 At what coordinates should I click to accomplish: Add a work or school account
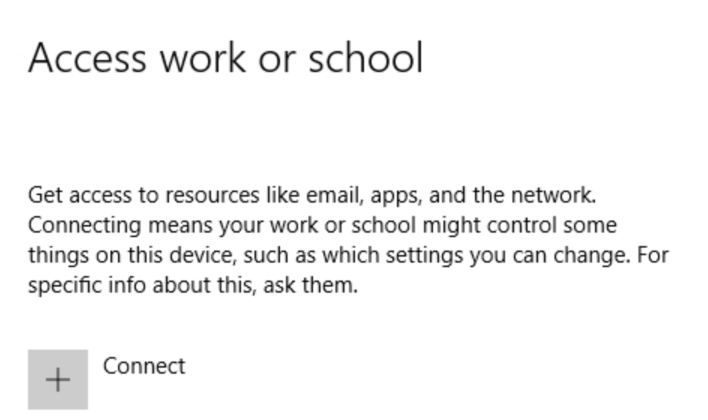58,379
